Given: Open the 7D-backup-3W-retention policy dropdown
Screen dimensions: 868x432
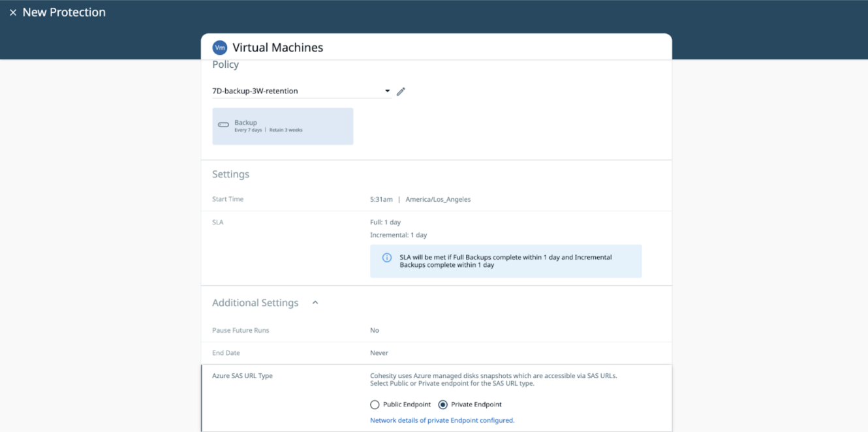Looking at the screenshot, I should pos(387,91).
